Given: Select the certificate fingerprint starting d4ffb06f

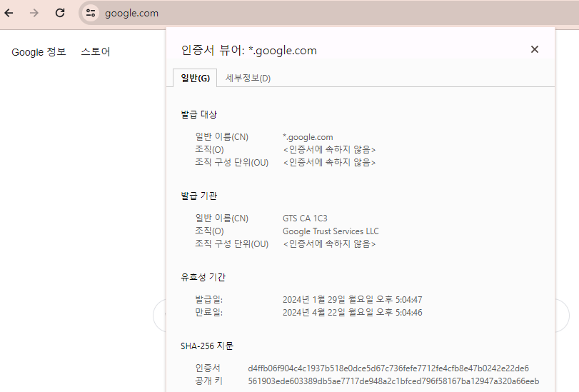Looking at the screenshot, I should [x=388, y=368].
